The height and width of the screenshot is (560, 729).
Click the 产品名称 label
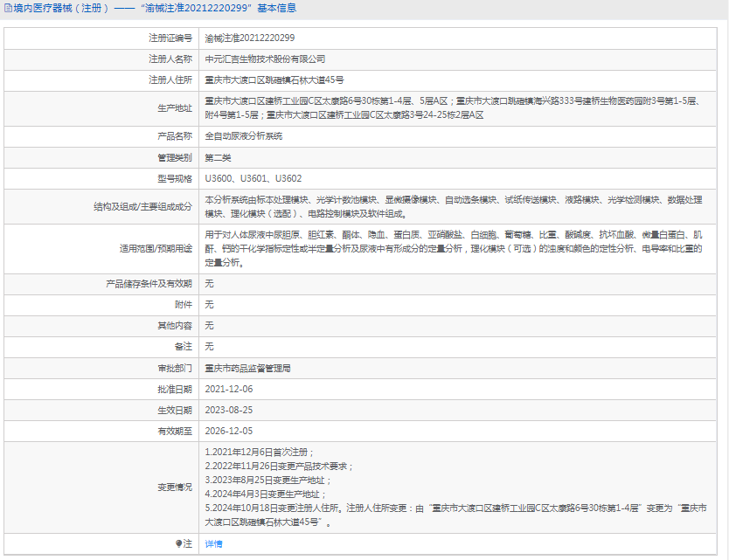(x=174, y=136)
